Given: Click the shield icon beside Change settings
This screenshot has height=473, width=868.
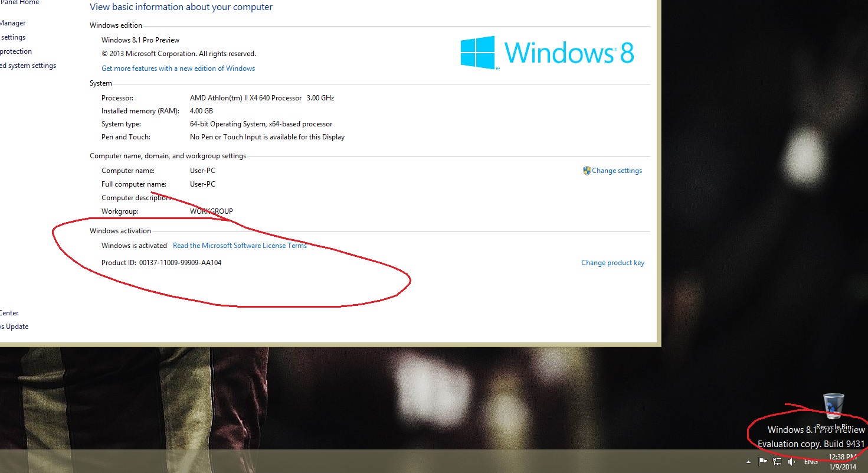Looking at the screenshot, I should pyautogui.click(x=587, y=171).
